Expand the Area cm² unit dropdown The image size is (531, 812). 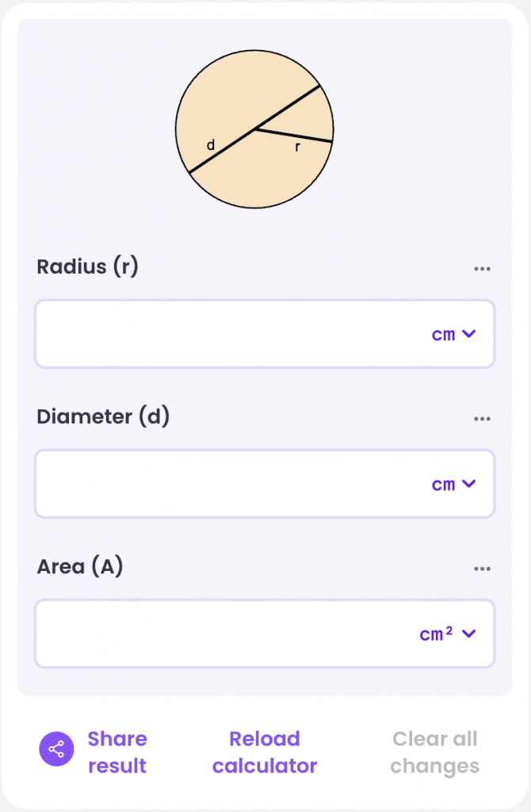tap(448, 634)
